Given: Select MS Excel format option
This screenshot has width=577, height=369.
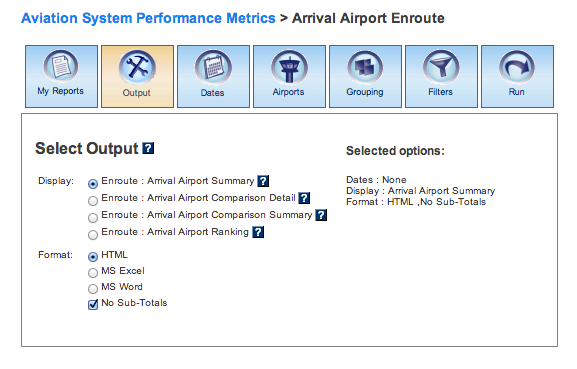Looking at the screenshot, I should [x=93, y=273].
